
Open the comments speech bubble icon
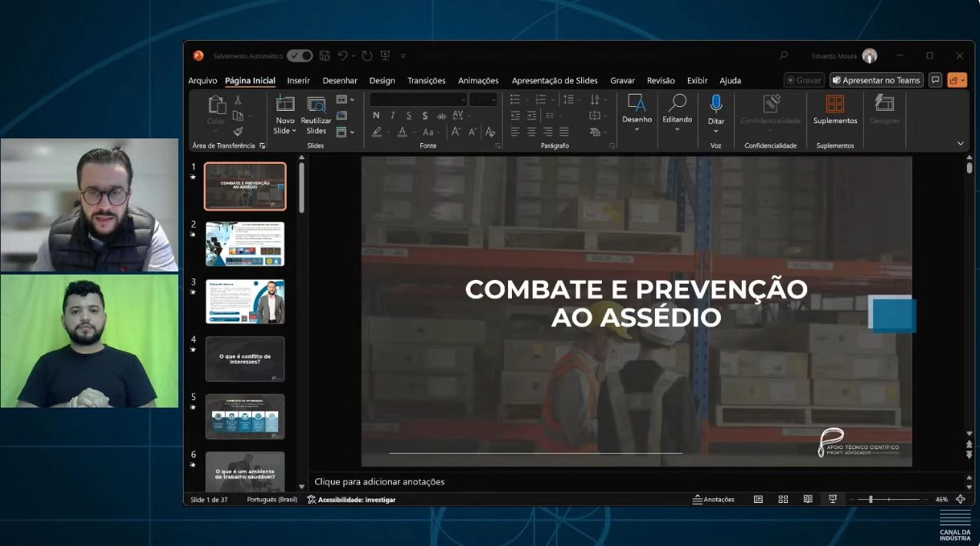pyautogui.click(x=935, y=80)
